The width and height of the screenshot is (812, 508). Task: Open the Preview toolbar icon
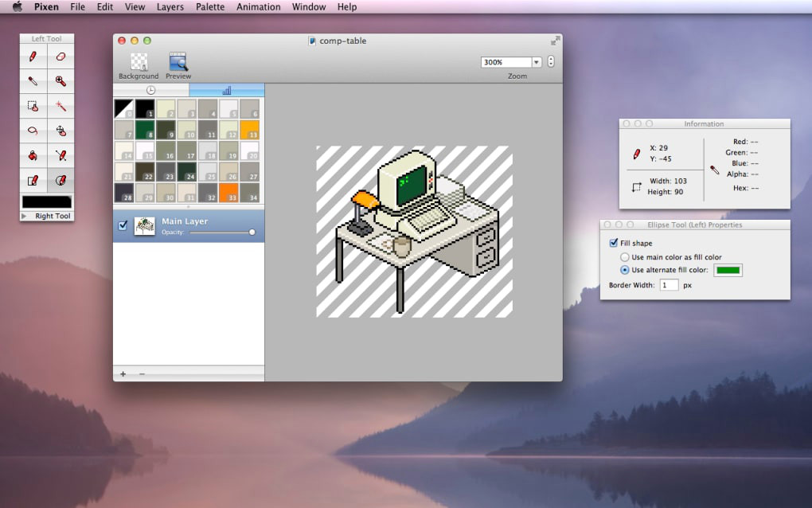[178, 63]
